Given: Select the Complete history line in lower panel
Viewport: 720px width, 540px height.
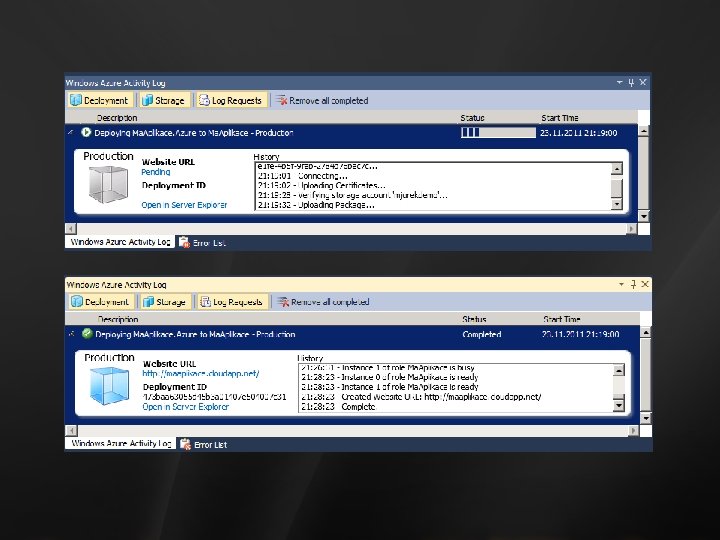Looking at the screenshot, I should point(338,407).
